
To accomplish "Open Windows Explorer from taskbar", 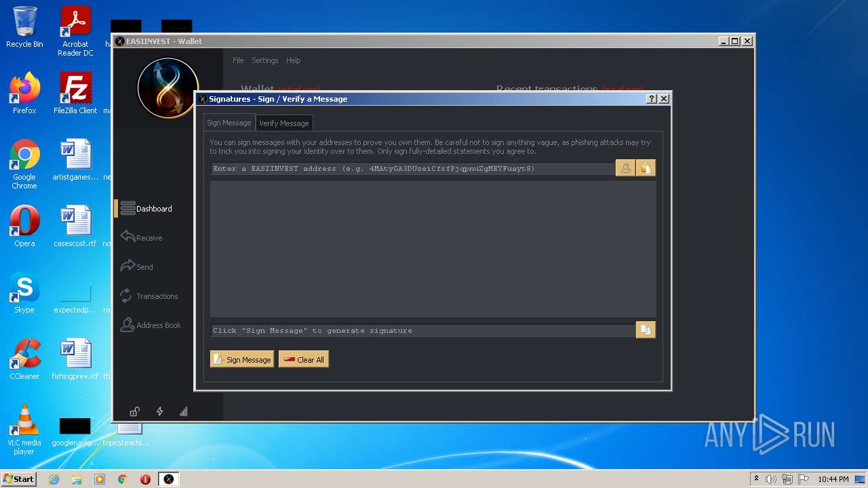I will tap(77, 479).
